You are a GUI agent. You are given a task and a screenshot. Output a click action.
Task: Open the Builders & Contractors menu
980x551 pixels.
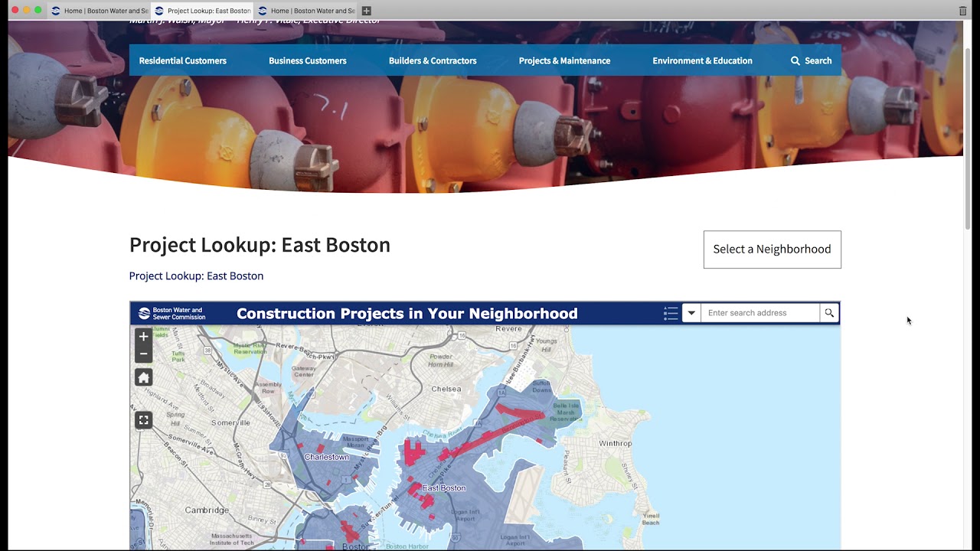433,60
